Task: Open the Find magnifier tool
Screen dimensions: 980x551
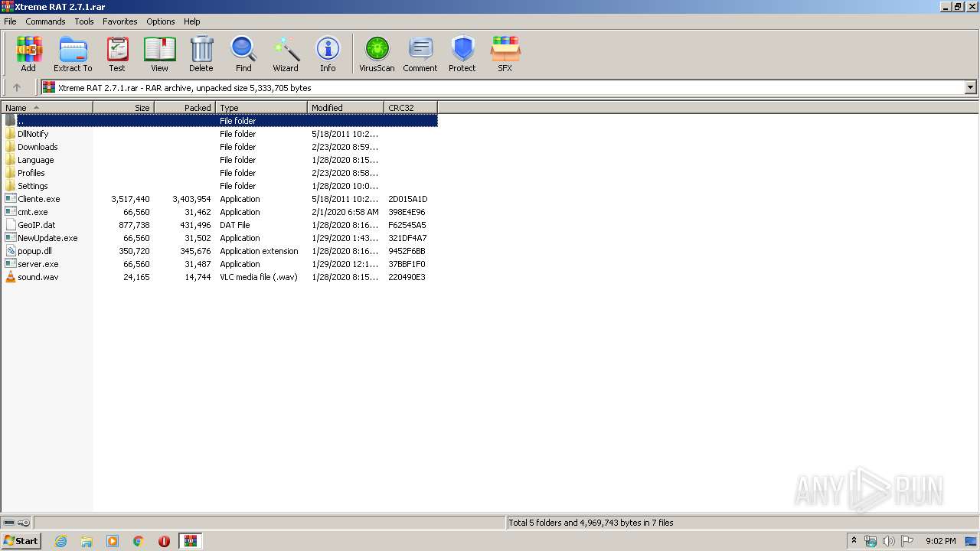Action: pyautogui.click(x=243, y=54)
